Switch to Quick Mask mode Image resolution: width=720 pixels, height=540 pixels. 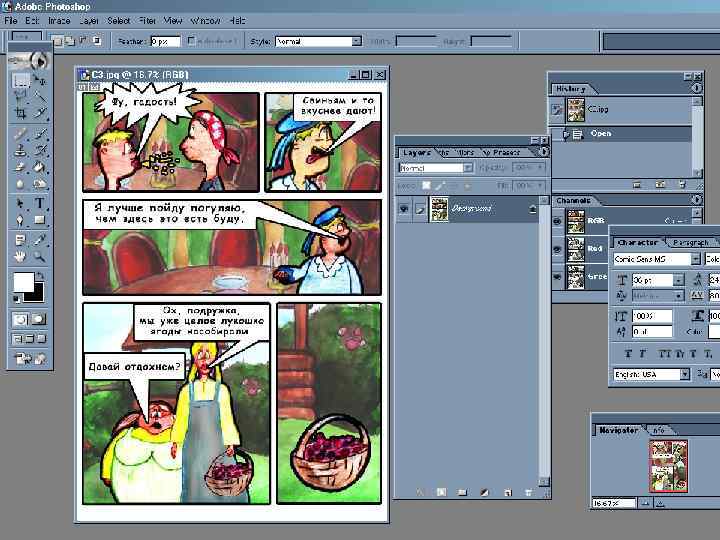(x=39, y=319)
